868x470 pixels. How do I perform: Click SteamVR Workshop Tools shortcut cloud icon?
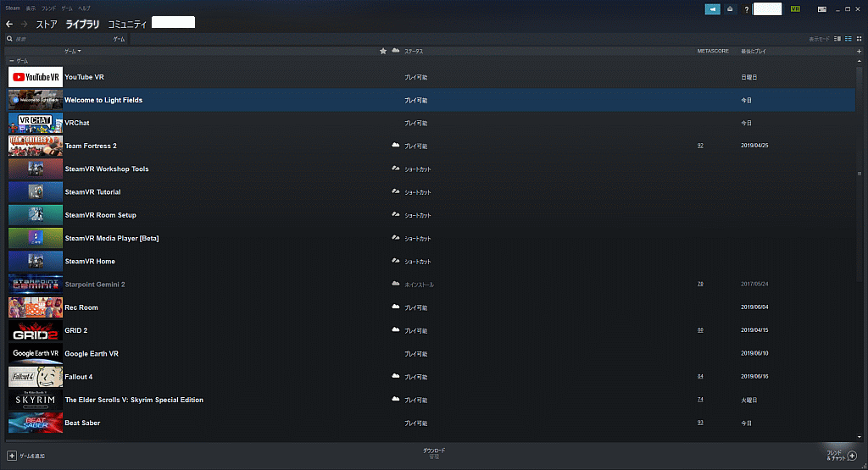(395, 168)
